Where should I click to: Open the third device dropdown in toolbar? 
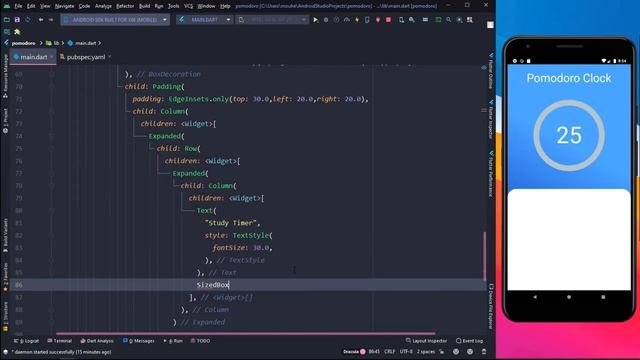(272, 20)
